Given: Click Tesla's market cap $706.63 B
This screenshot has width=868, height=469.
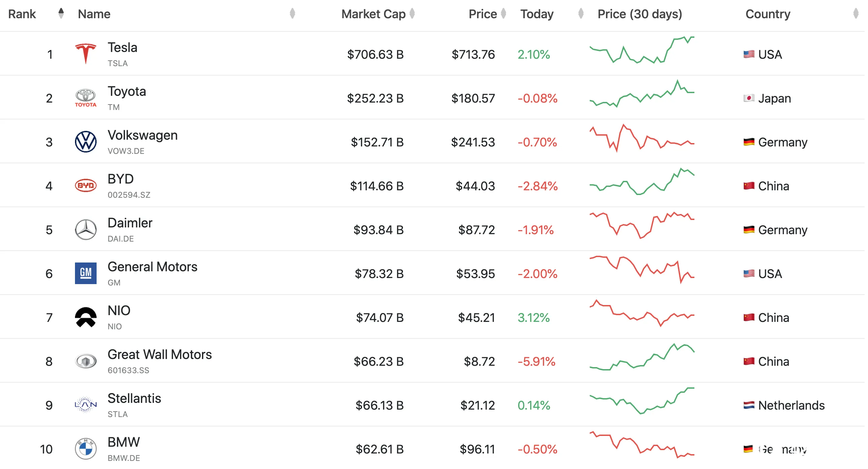Looking at the screenshot, I should pyautogui.click(x=376, y=54).
